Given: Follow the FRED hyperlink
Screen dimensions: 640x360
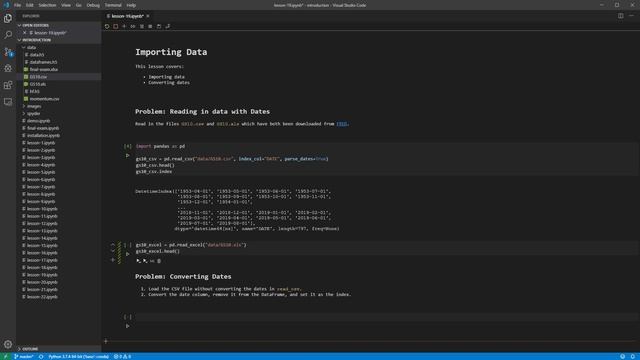Looking at the screenshot, I should pyautogui.click(x=342, y=124).
